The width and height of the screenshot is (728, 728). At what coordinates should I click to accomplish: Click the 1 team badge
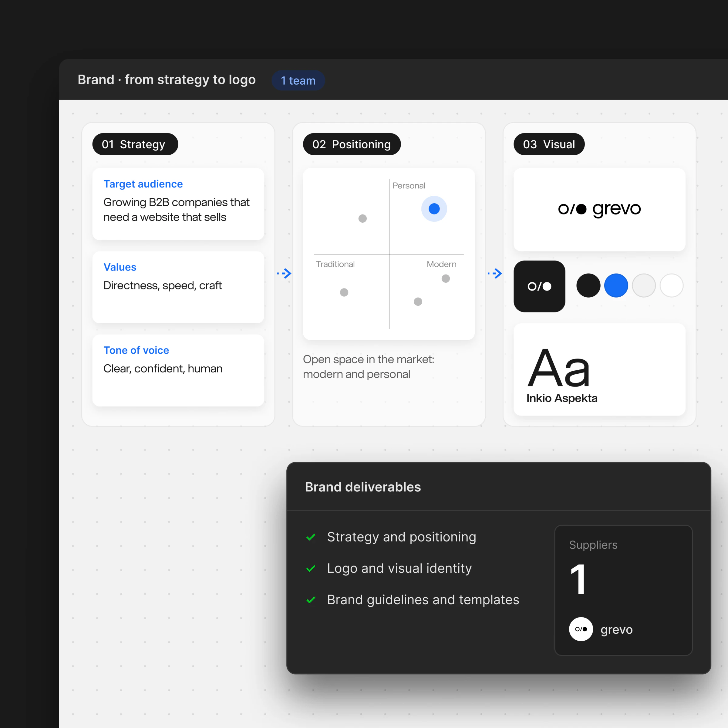tap(298, 80)
